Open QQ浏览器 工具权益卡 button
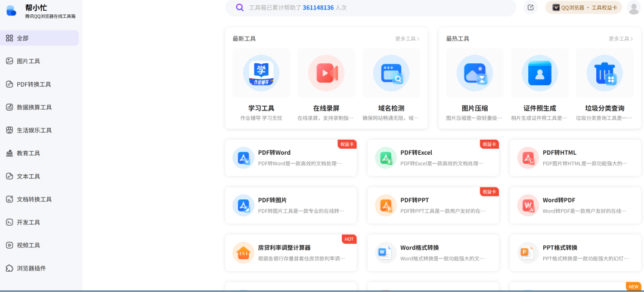 point(584,7)
